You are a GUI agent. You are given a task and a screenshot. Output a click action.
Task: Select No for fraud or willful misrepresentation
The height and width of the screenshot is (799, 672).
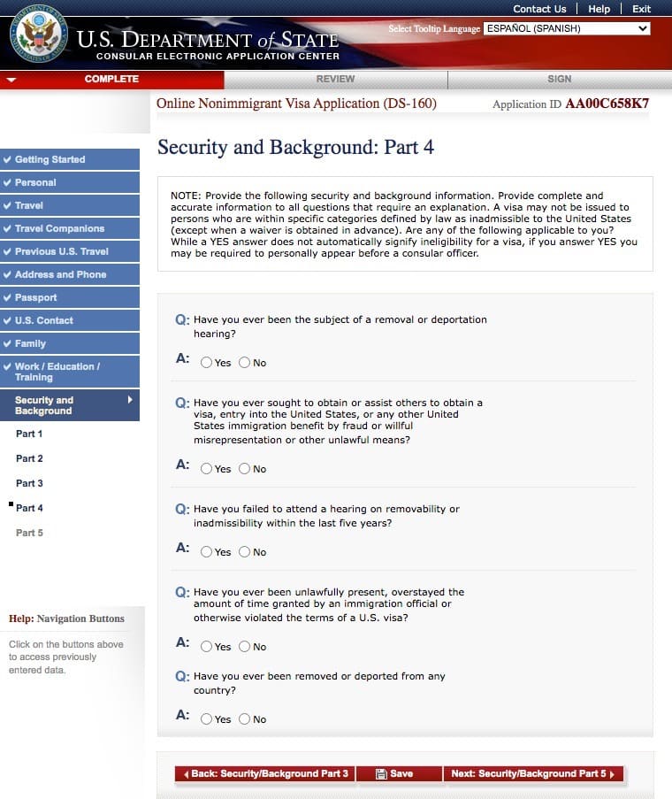[x=245, y=469]
